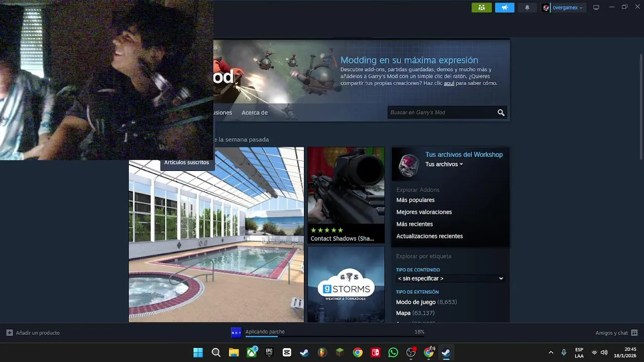644x362 pixels.
Task: Filter by the Modo de juego tag
Action: coord(416,302)
